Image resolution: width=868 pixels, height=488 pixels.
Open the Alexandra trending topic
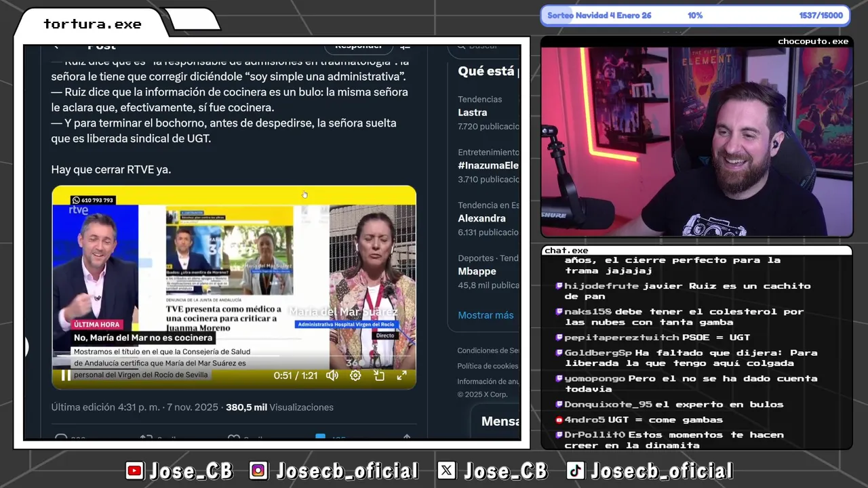[x=481, y=218]
